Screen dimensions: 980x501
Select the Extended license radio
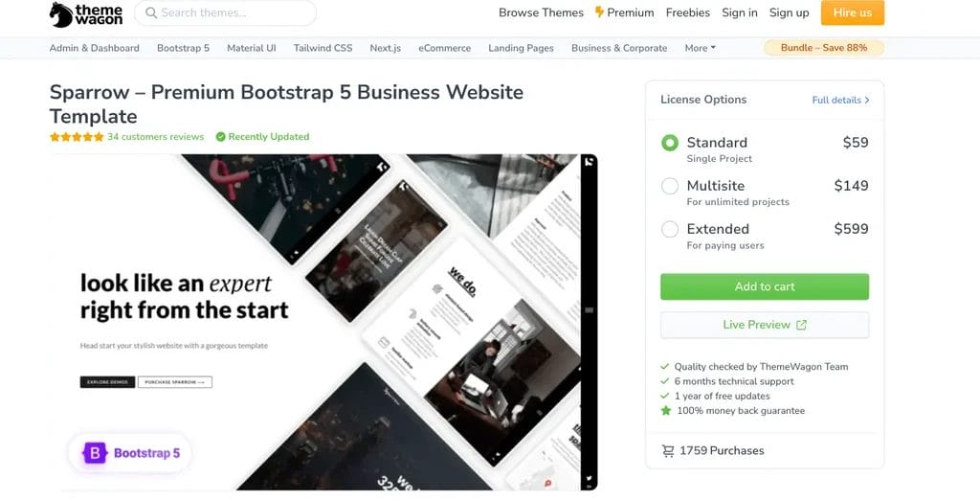(x=669, y=229)
